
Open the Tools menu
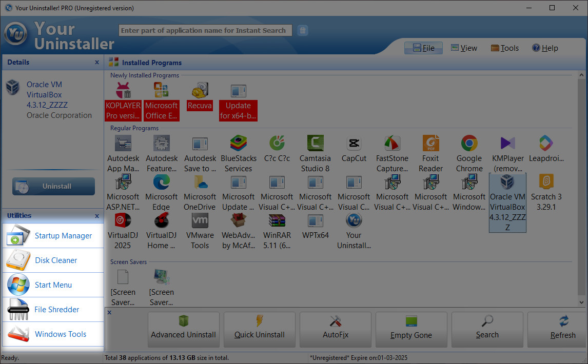point(504,48)
